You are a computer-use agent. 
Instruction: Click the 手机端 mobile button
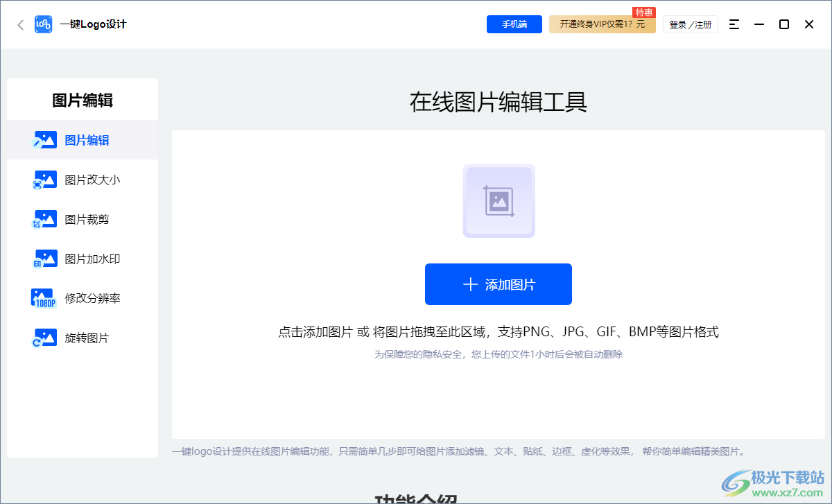pos(514,24)
